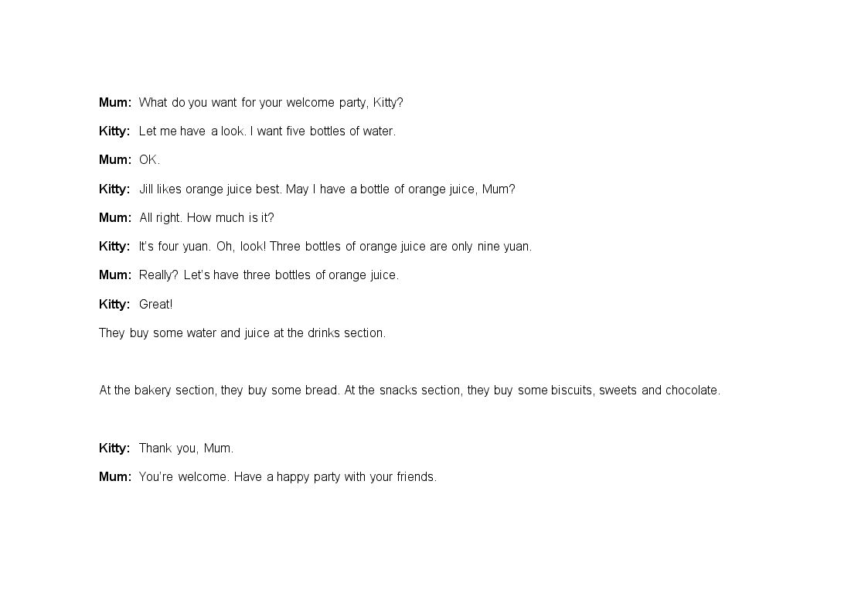Click the word "Great!" in Kitty's reply

(x=155, y=305)
